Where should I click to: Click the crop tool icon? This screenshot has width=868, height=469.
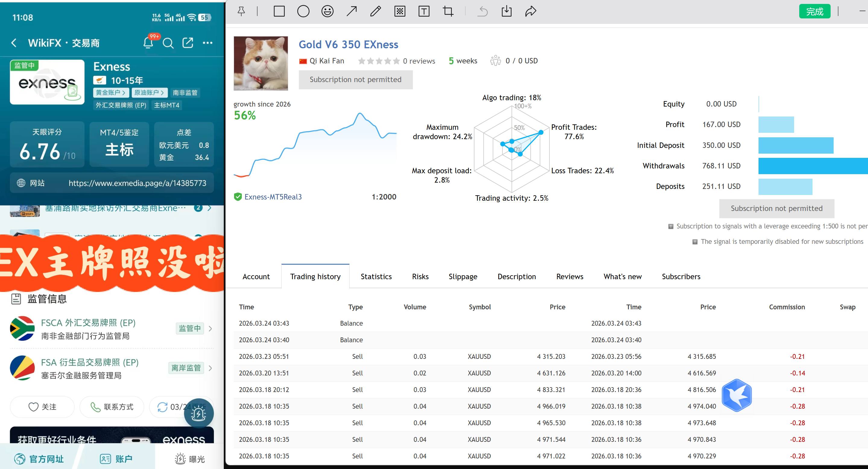tap(448, 11)
